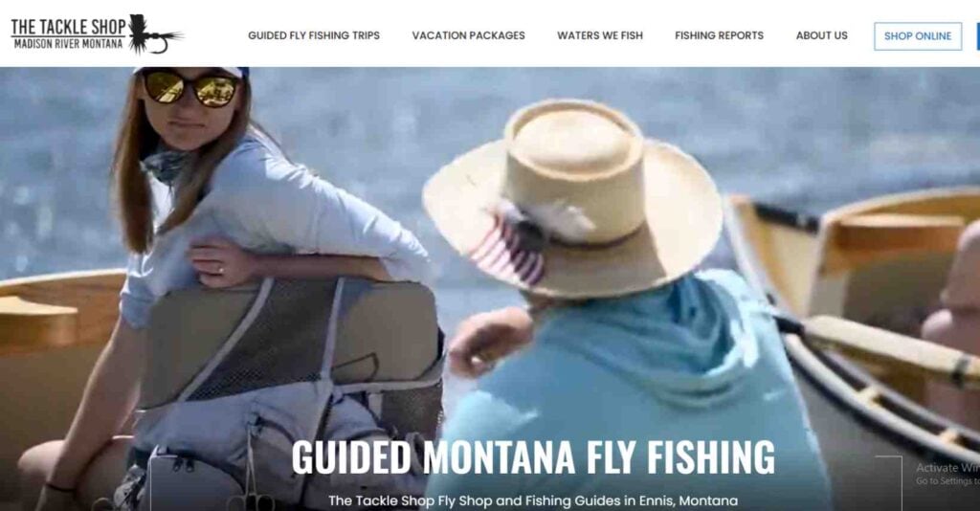Open the Fishing Reports page
This screenshot has width=980, height=511.
(x=719, y=35)
